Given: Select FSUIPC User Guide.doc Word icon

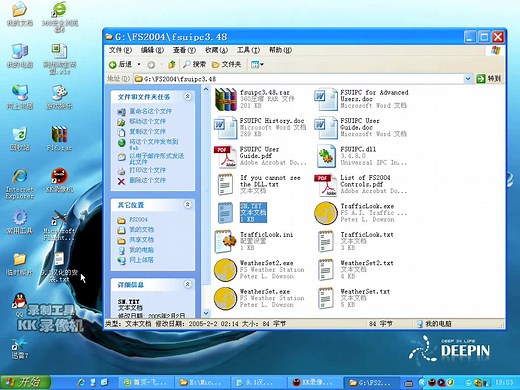Looking at the screenshot, I should [x=326, y=128].
